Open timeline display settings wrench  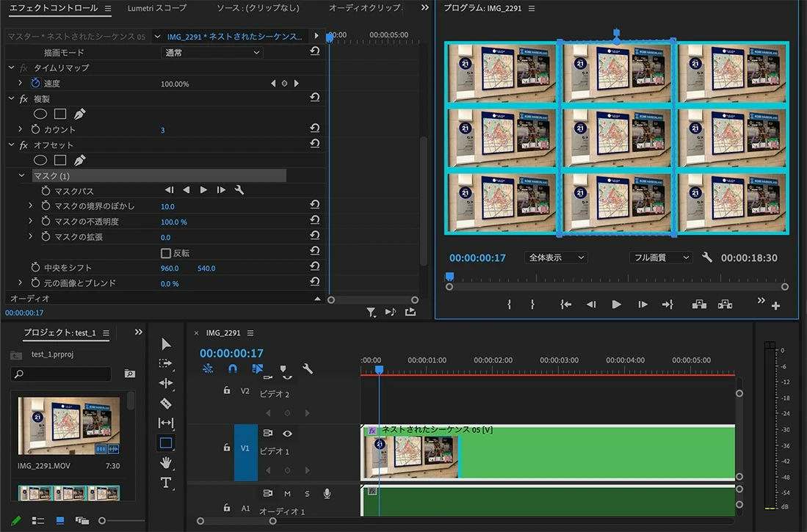click(307, 368)
